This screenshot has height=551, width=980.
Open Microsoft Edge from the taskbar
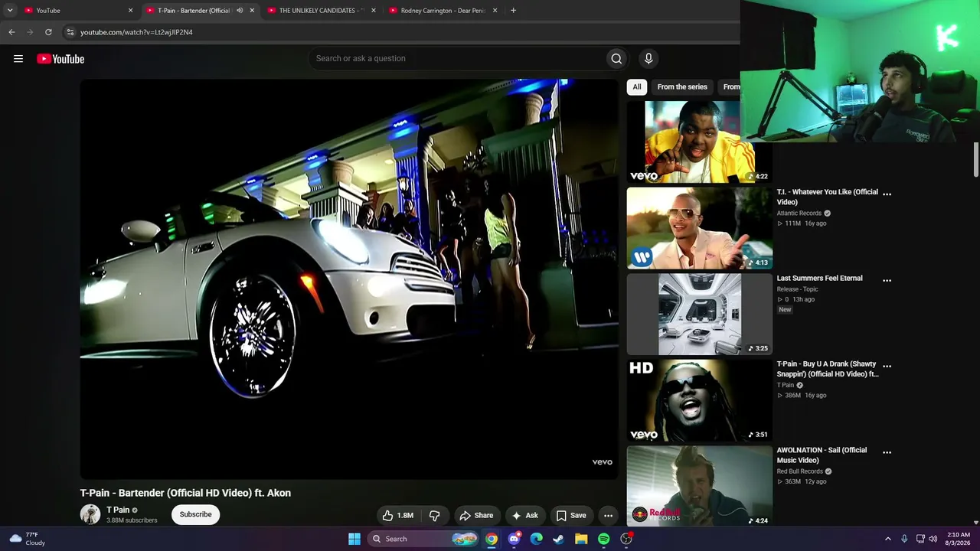coord(537,539)
